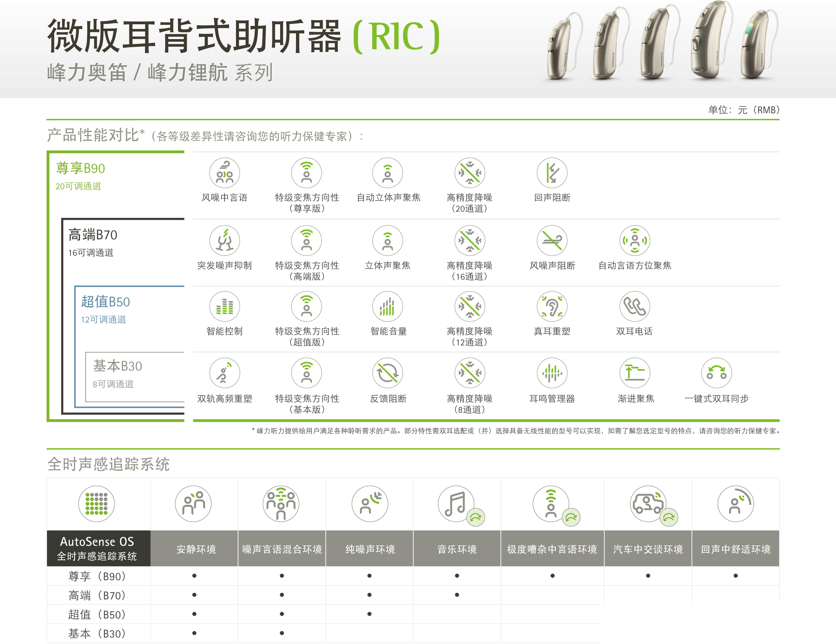
Task: Select the 极度嘈杂中言语环境 column header
Action: tap(553, 548)
